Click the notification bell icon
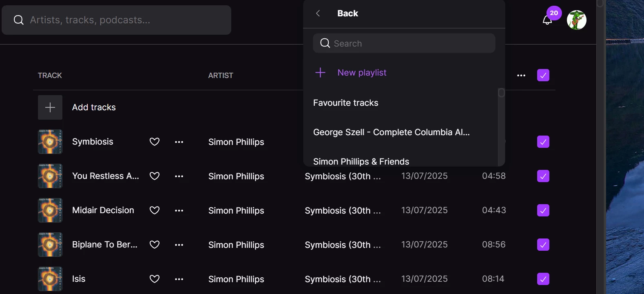 coord(547,20)
